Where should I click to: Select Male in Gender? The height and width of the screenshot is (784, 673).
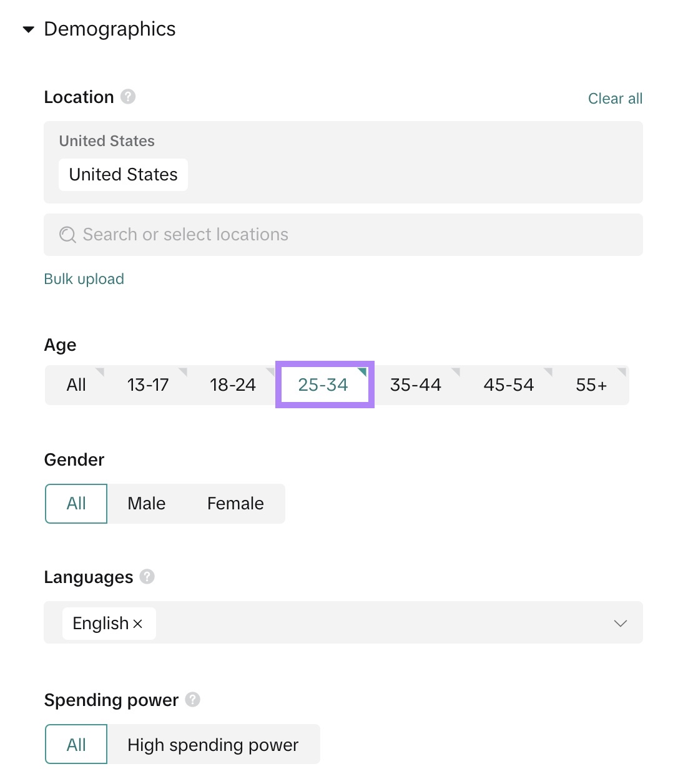tap(146, 503)
